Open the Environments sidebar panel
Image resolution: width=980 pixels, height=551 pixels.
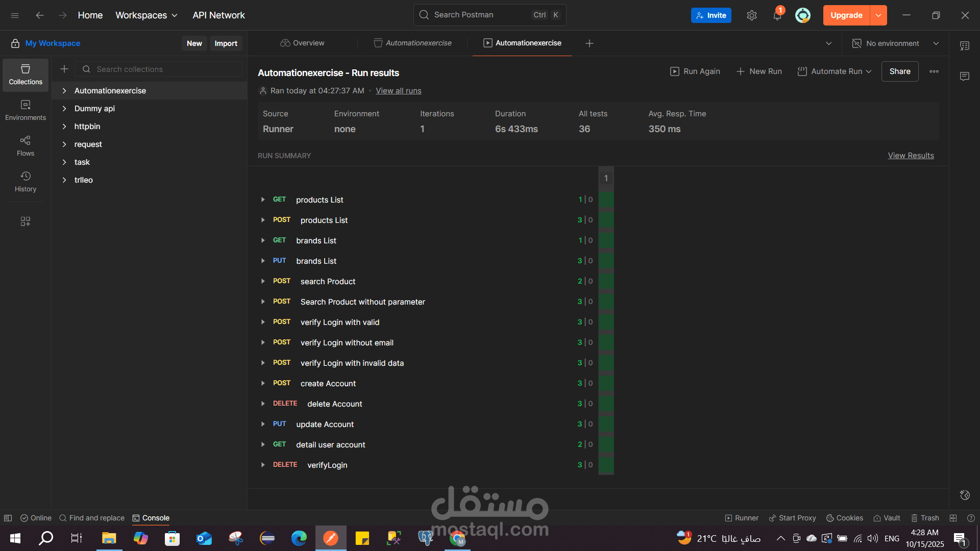[26, 110]
